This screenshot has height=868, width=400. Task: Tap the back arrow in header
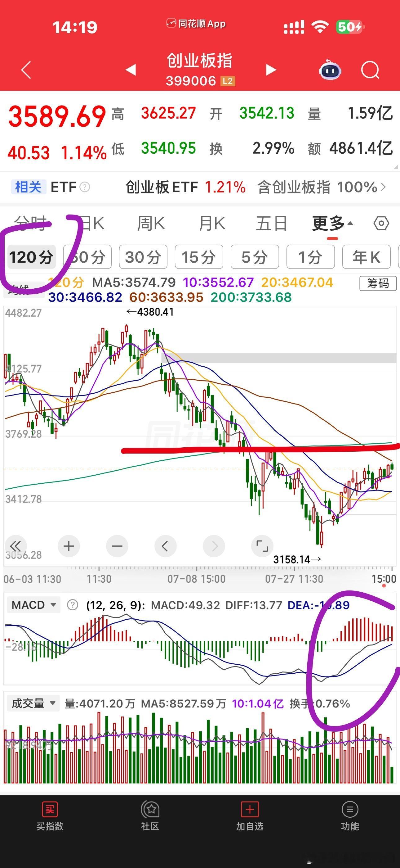click(x=26, y=70)
